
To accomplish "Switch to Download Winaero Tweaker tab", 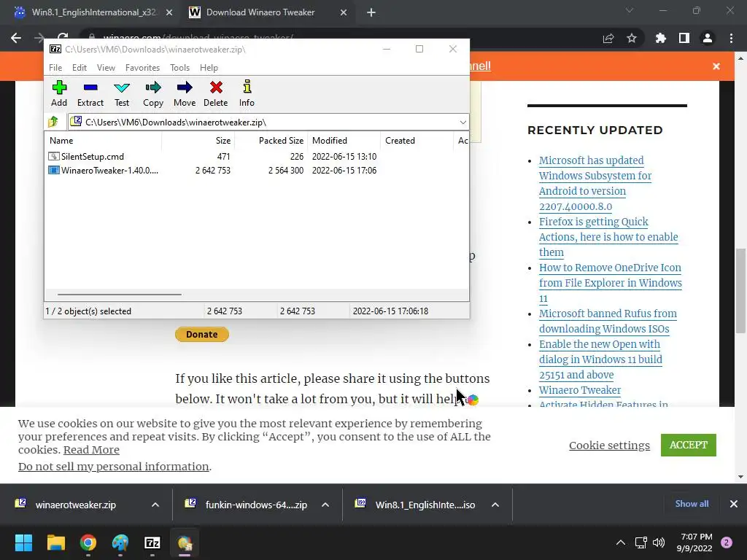I will [260, 12].
